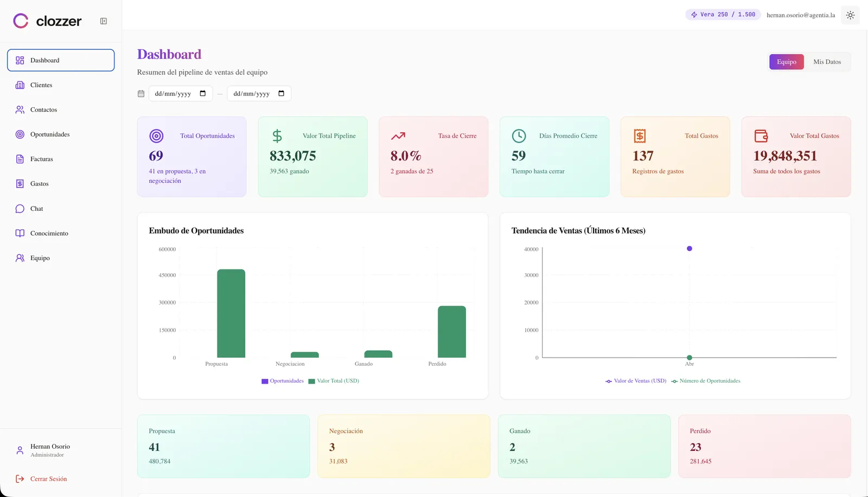Click the 137 Total Gastos value

(643, 156)
